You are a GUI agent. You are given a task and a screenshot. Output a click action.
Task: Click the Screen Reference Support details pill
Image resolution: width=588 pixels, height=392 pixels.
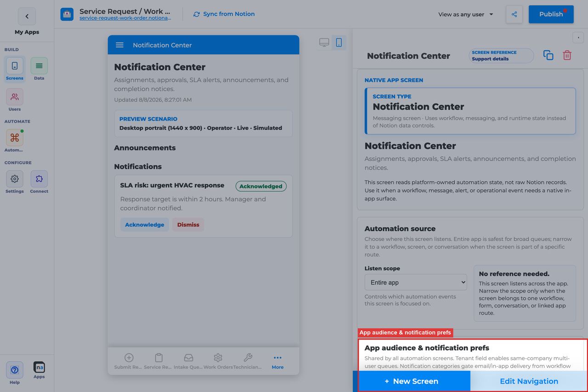(x=501, y=56)
